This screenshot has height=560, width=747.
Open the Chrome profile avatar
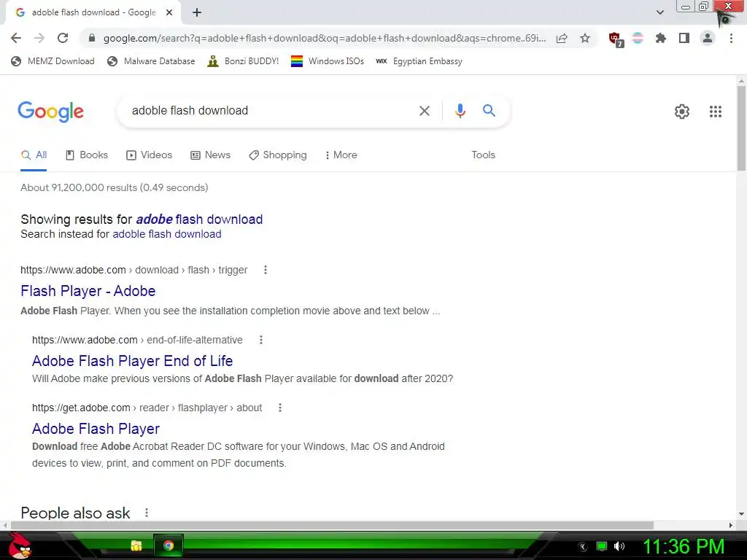[708, 38]
